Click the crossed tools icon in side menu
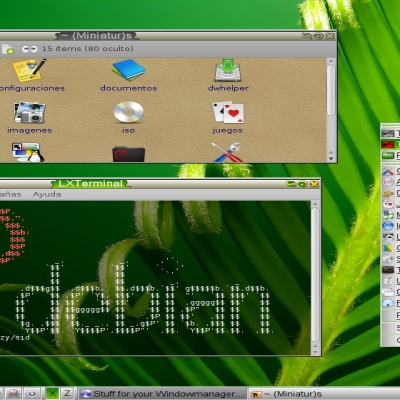The height and width of the screenshot is (400, 400). pos(388,171)
